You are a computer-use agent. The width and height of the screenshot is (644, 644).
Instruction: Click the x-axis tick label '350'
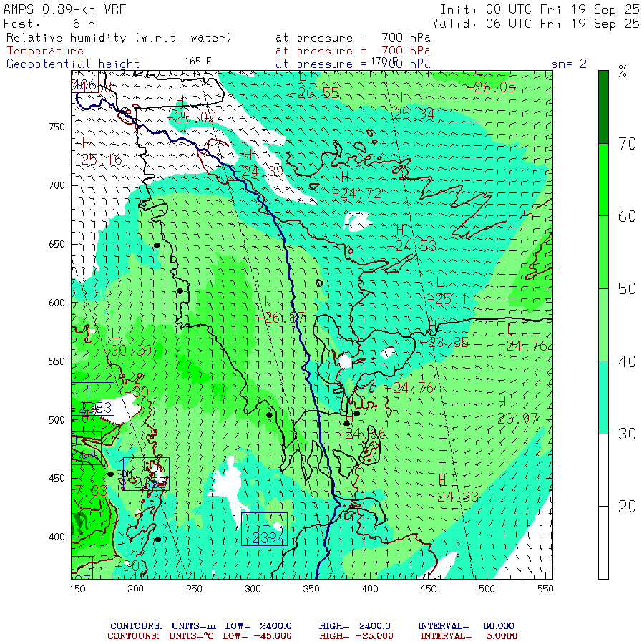coord(311,589)
